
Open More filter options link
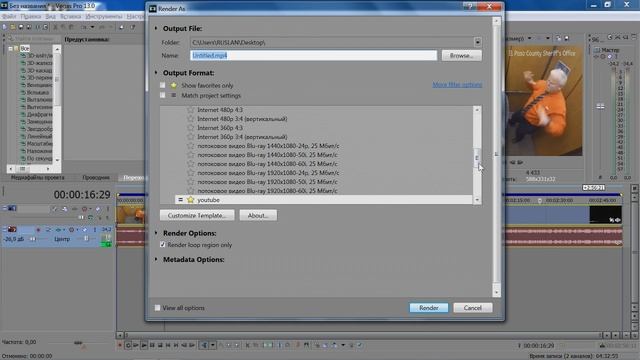point(457,84)
